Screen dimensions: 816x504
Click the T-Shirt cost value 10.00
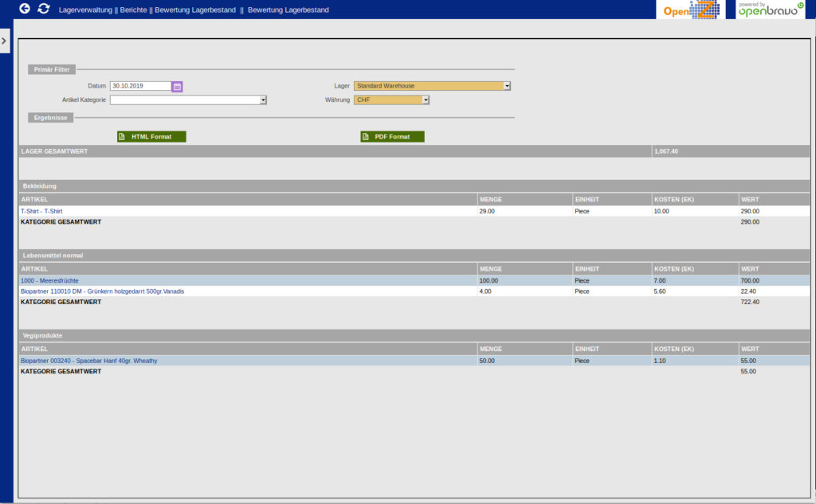click(x=661, y=211)
